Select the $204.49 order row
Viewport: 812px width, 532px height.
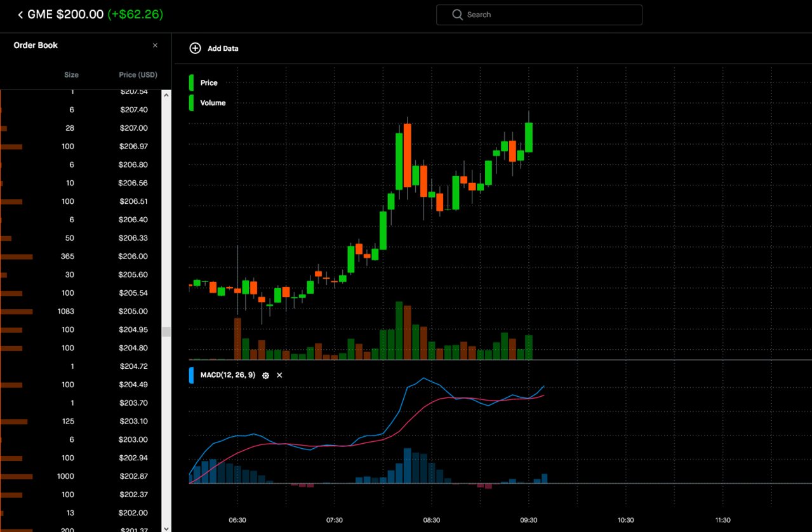pos(81,385)
